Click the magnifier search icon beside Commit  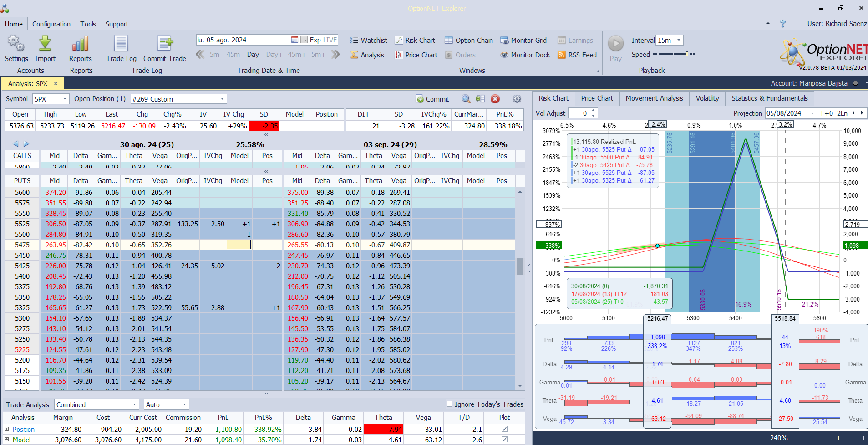[x=466, y=99]
